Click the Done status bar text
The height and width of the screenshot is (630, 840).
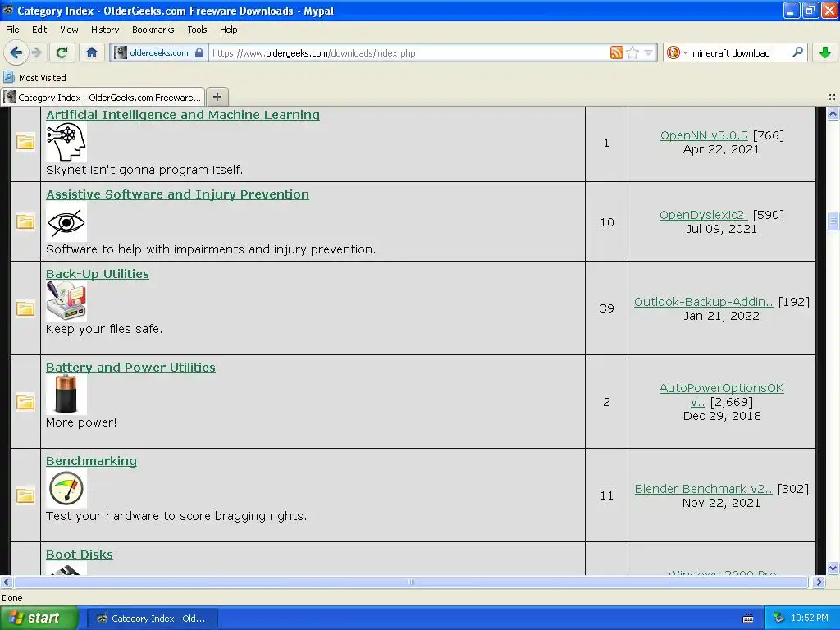click(x=12, y=598)
